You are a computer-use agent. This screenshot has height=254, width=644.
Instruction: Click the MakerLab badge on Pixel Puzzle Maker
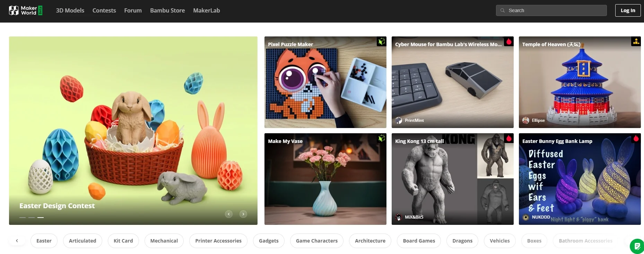point(382,41)
